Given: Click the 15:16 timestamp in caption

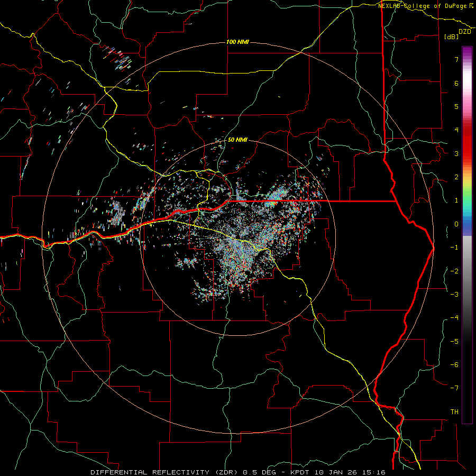Looking at the screenshot, I should click(373, 472).
